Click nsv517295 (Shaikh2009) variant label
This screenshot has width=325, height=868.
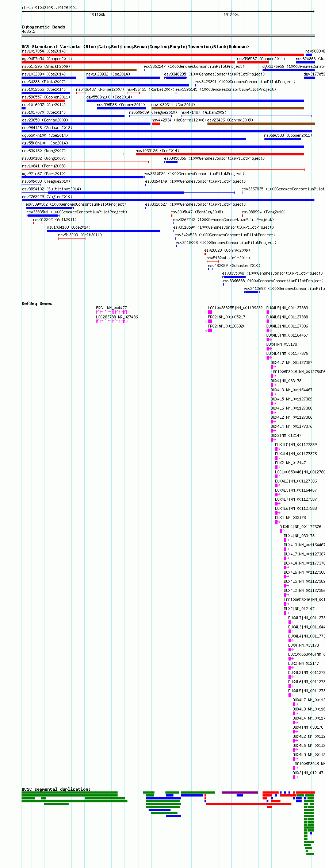[46, 66]
